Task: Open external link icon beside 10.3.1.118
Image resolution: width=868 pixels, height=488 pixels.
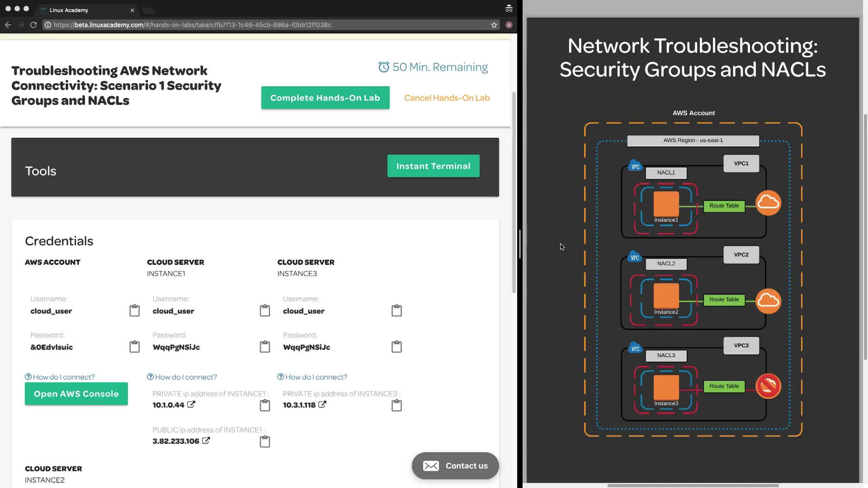Action: pos(322,404)
